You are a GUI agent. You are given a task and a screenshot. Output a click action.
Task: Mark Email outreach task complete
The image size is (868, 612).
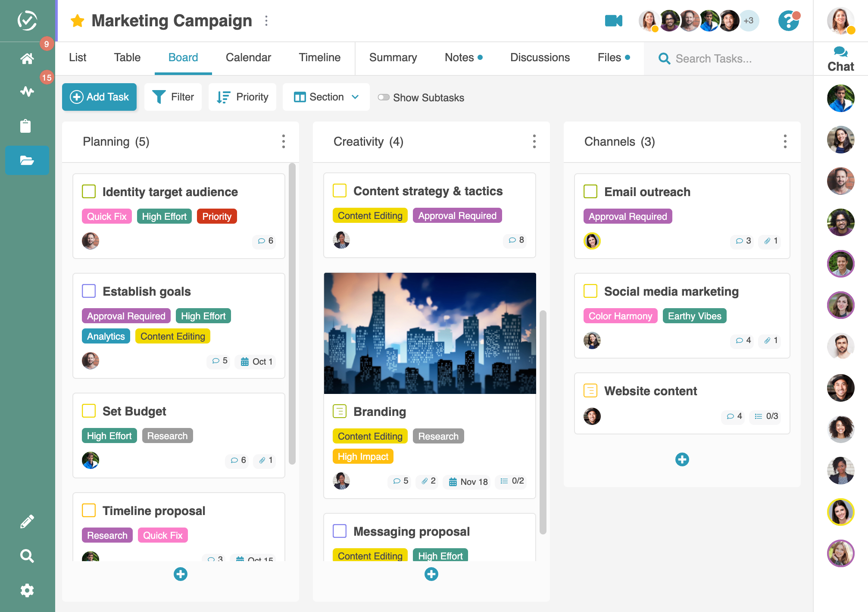pyautogui.click(x=590, y=191)
